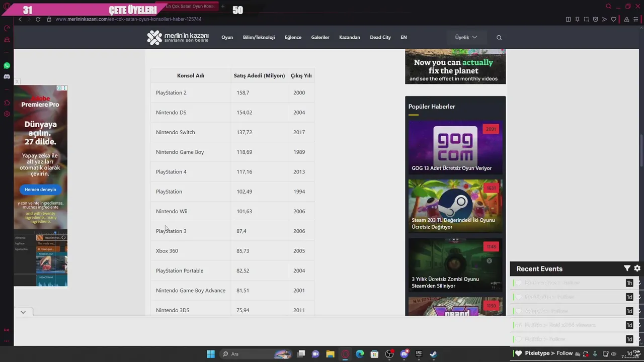Open the Eğlence menu
Screen dimensions: 644x362
(293, 37)
